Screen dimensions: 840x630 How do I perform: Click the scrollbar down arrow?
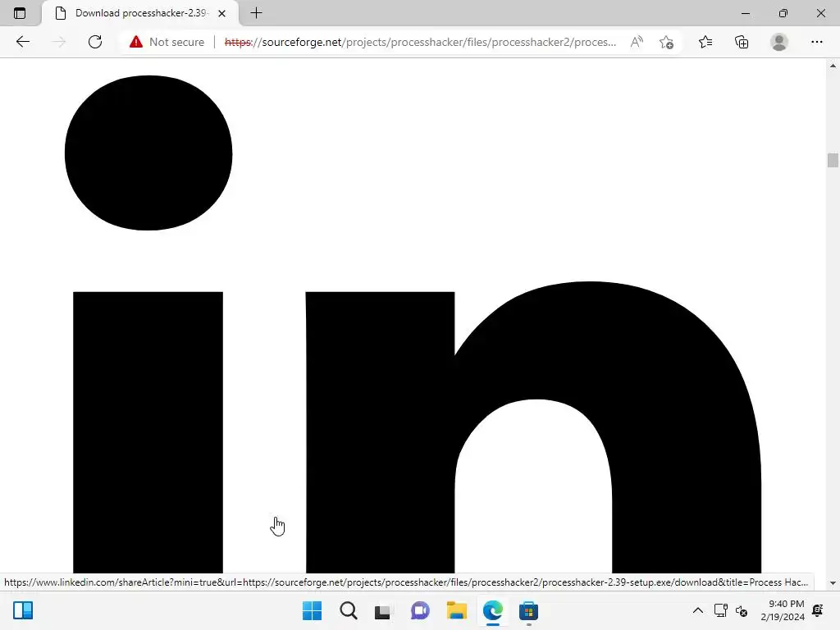tap(833, 583)
